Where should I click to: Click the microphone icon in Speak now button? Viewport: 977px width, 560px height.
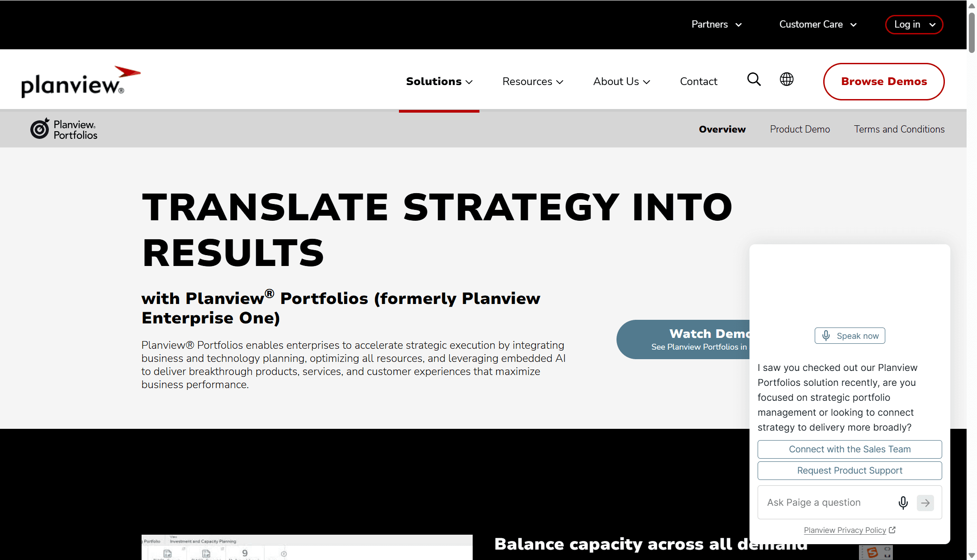point(826,335)
